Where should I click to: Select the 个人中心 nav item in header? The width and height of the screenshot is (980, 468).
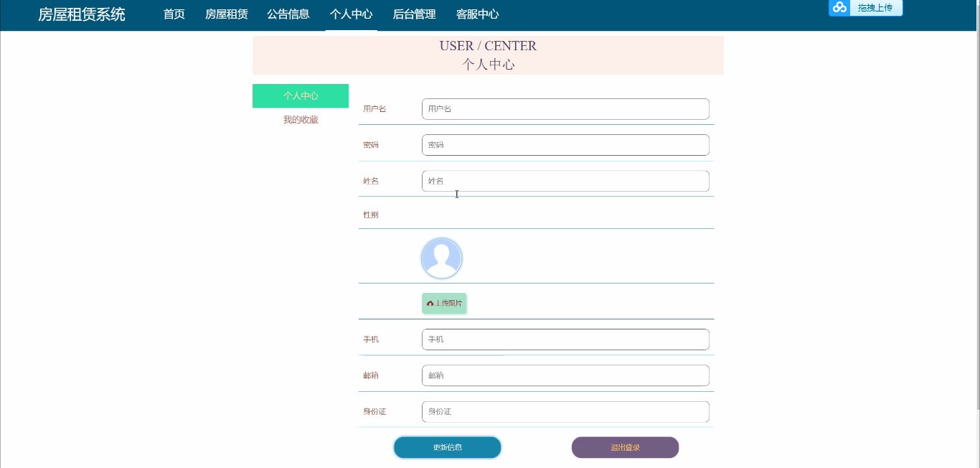pyautogui.click(x=352, y=14)
